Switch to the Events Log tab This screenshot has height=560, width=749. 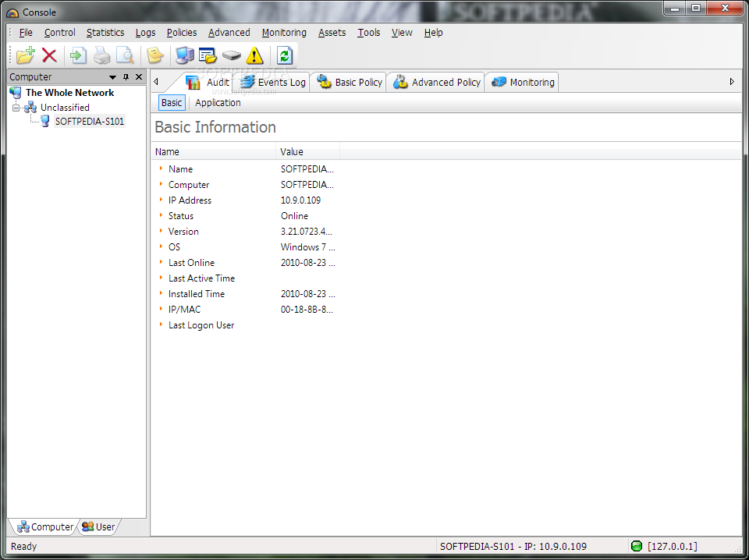tap(274, 82)
